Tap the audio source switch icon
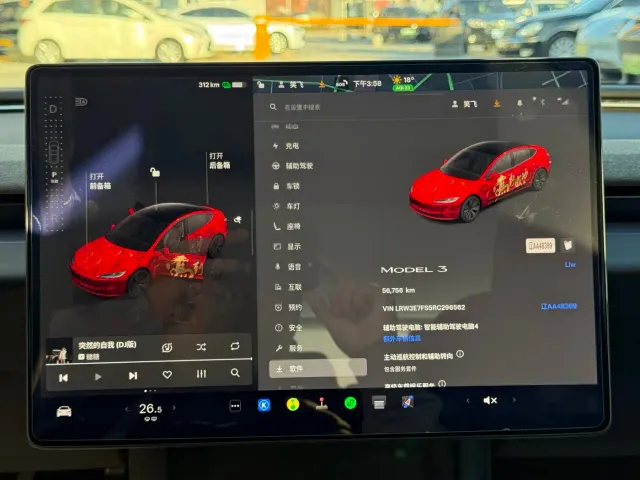The height and width of the screenshot is (480, 640). click(x=167, y=348)
